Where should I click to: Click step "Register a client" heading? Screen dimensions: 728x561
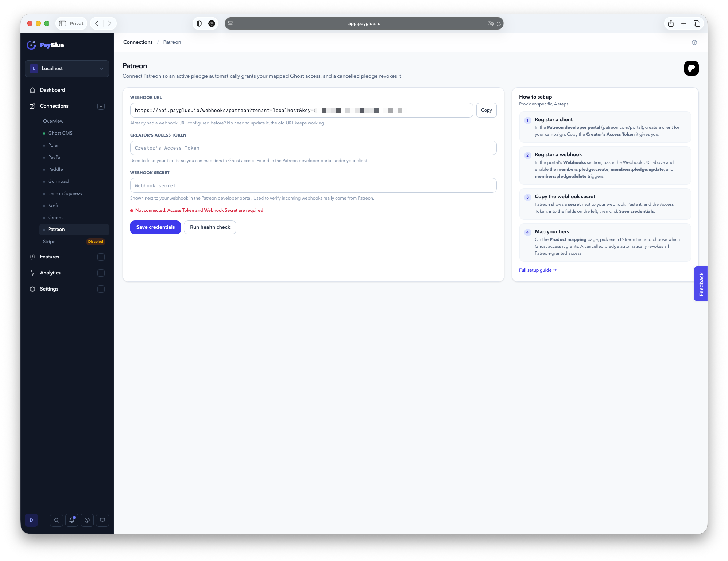553,120
